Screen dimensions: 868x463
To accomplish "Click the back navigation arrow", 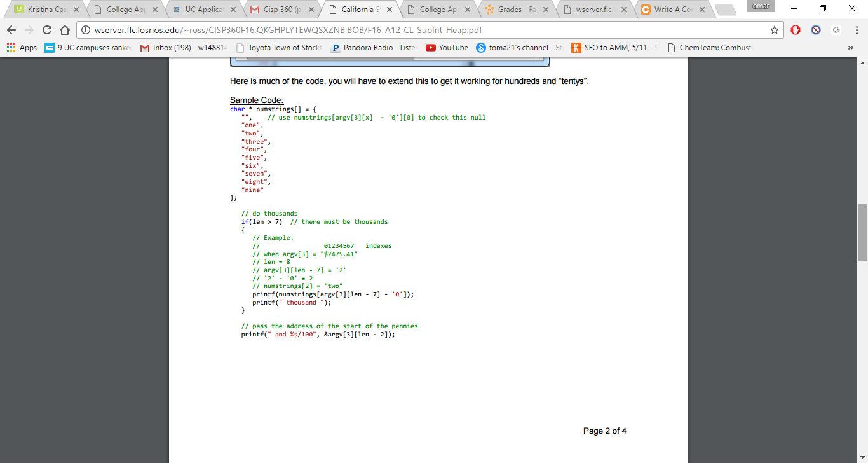I will pyautogui.click(x=11, y=29).
